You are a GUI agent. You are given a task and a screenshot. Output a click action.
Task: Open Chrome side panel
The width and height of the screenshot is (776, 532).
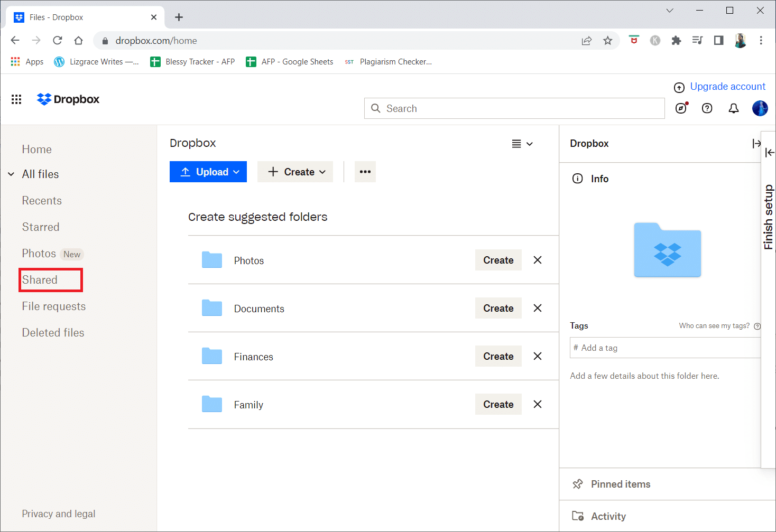(718, 41)
